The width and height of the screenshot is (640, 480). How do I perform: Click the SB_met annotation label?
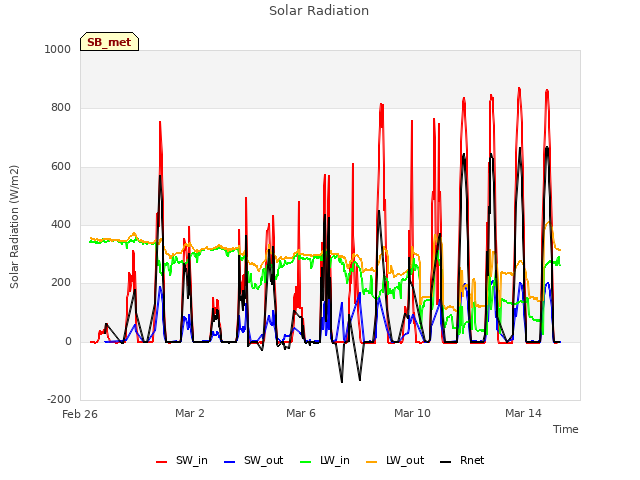coord(109,42)
